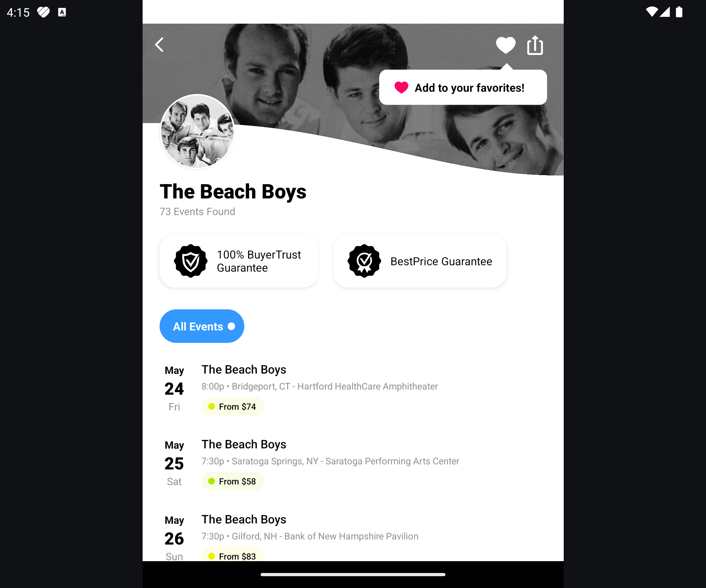Tap the From $83 price tag

[x=233, y=555]
